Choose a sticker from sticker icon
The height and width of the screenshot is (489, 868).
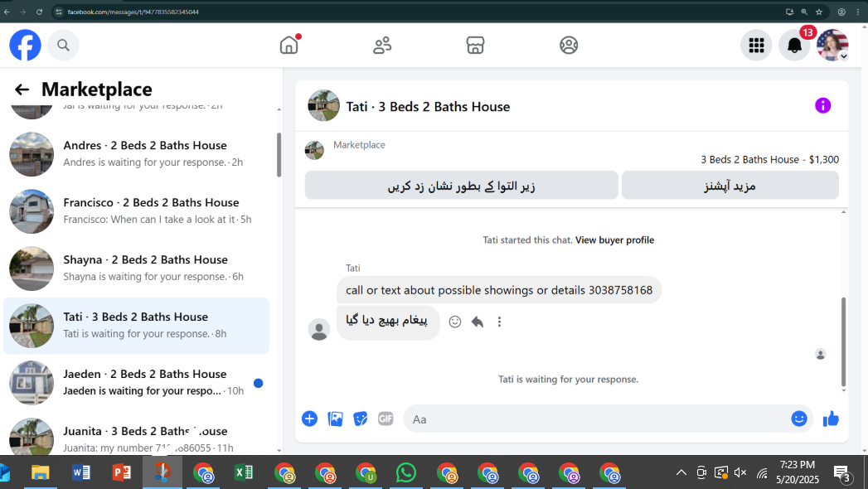click(361, 419)
